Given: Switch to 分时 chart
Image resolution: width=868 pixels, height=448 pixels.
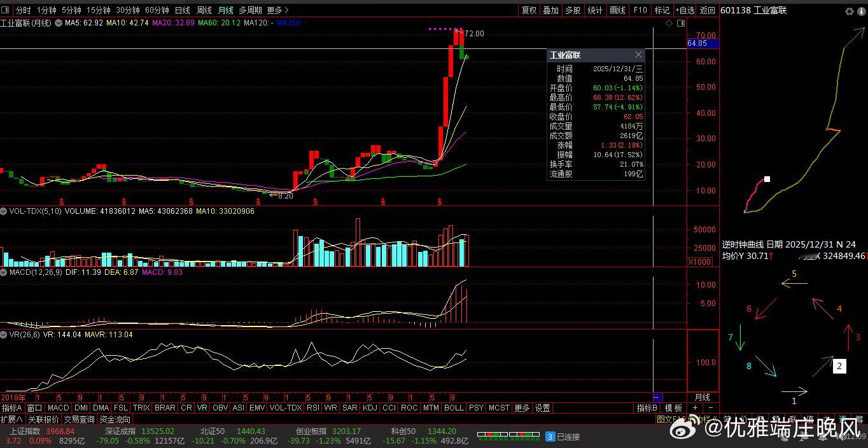Looking at the screenshot, I should click(x=23, y=10).
